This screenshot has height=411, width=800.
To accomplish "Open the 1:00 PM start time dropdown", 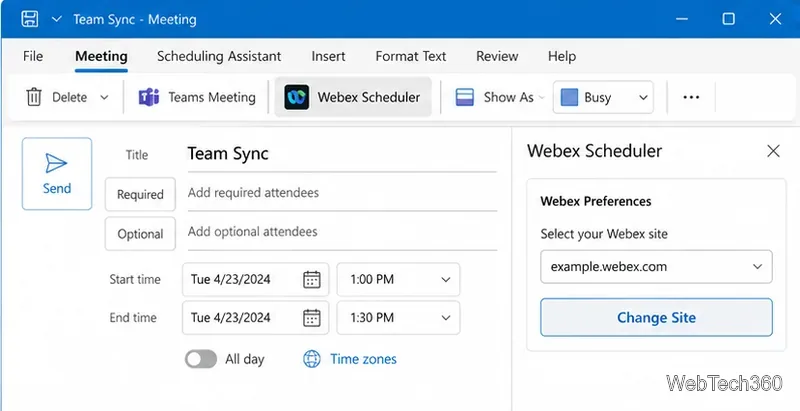I will 398,279.
